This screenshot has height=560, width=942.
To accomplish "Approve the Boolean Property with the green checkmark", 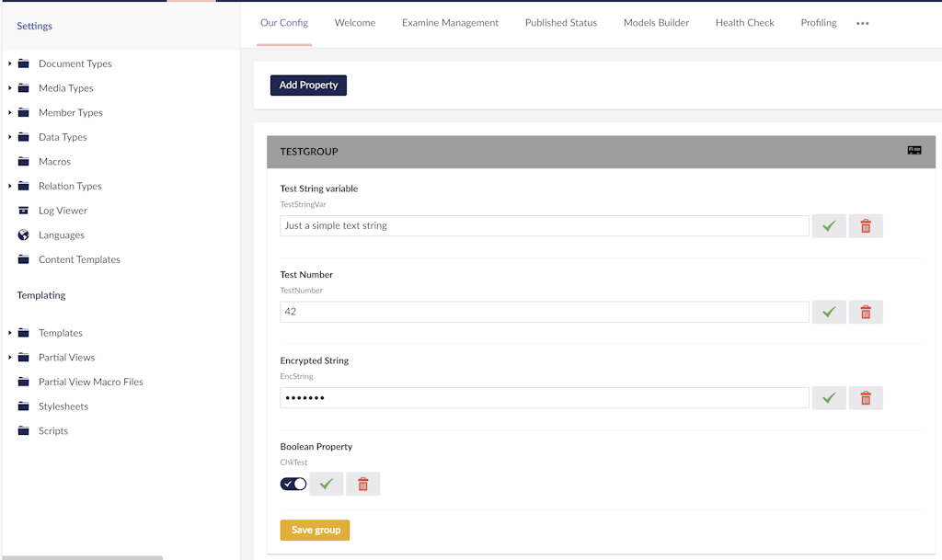I will pos(326,483).
